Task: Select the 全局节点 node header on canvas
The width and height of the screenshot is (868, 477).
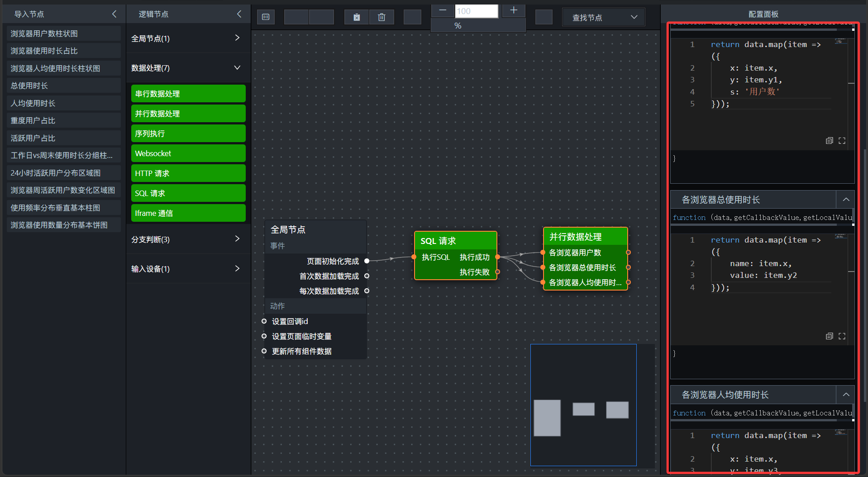Action: [315, 229]
